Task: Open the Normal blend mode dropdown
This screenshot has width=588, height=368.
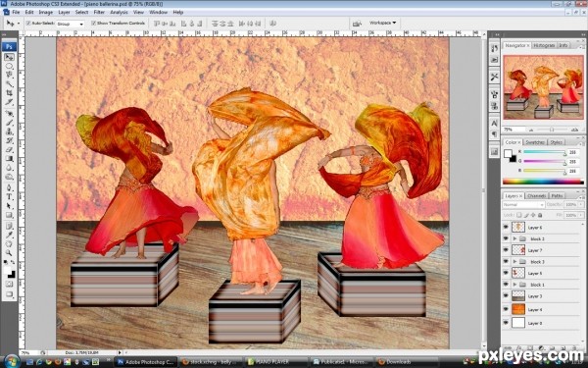Action: point(523,205)
